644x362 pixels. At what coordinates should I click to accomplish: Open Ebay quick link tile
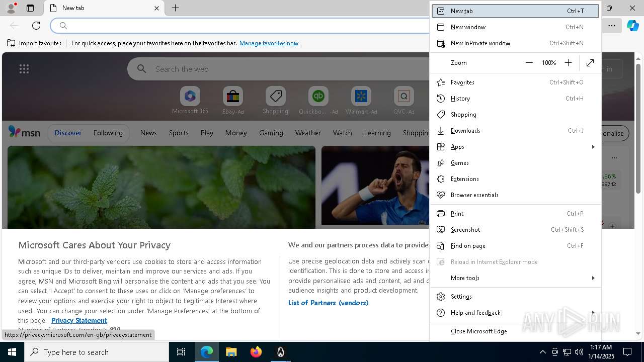coord(232,101)
